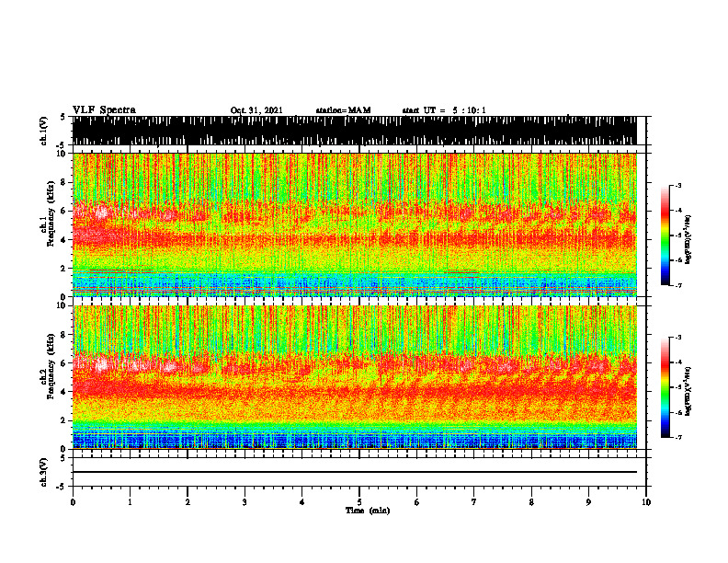Click the time axis tick label "3"
This screenshot has width=728, height=563.
[x=245, y=502]
